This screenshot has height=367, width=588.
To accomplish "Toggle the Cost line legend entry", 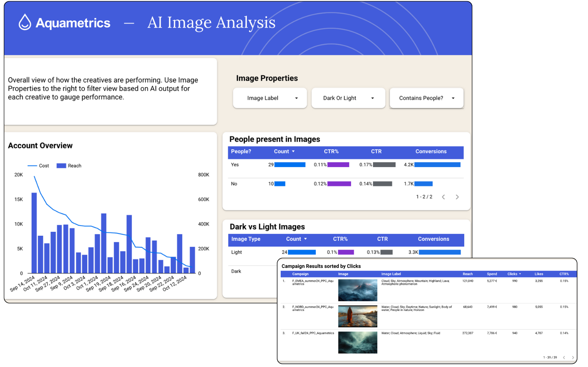I will tap(38, 166).
